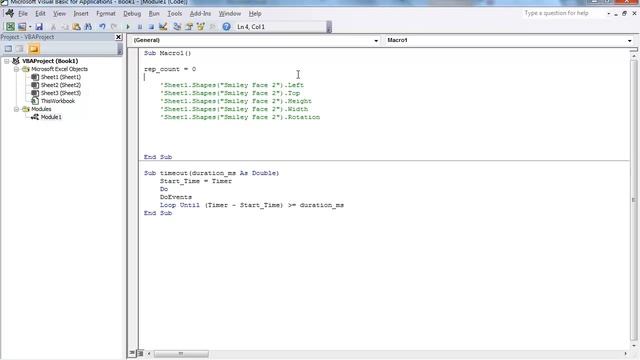
Task: Click the Paste clipboard icon
Action: point(76,27)
